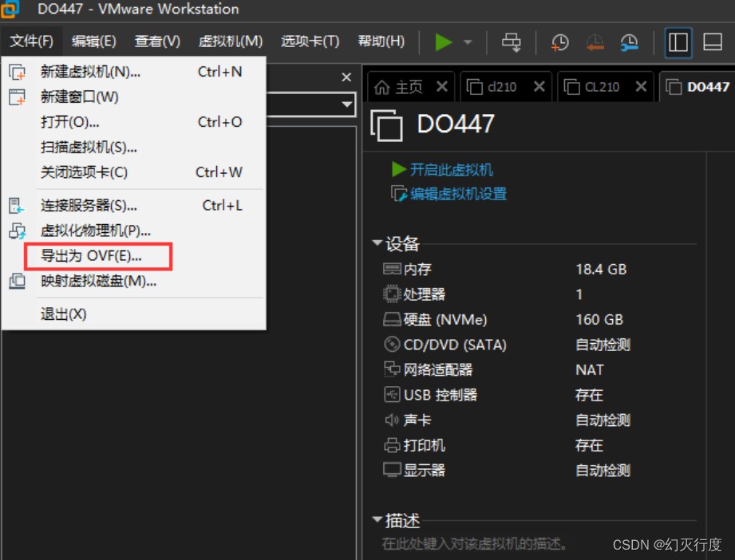Click the revert to snapshot icon

(595, 42)
